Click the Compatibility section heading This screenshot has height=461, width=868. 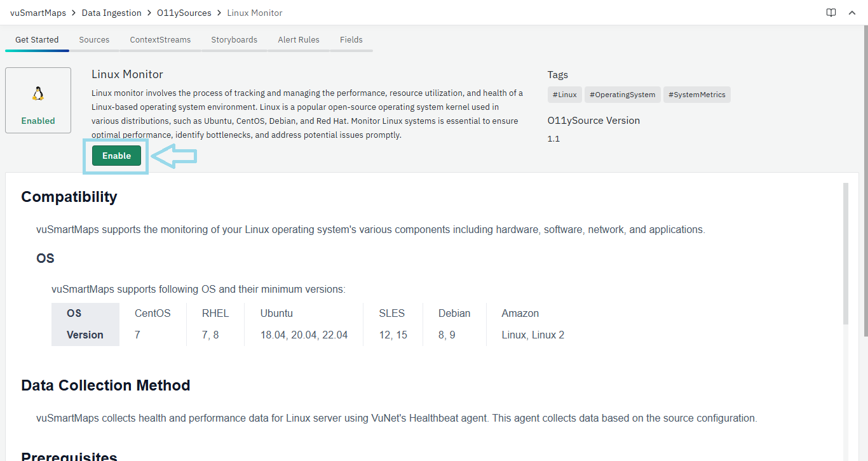pos(69,197)
